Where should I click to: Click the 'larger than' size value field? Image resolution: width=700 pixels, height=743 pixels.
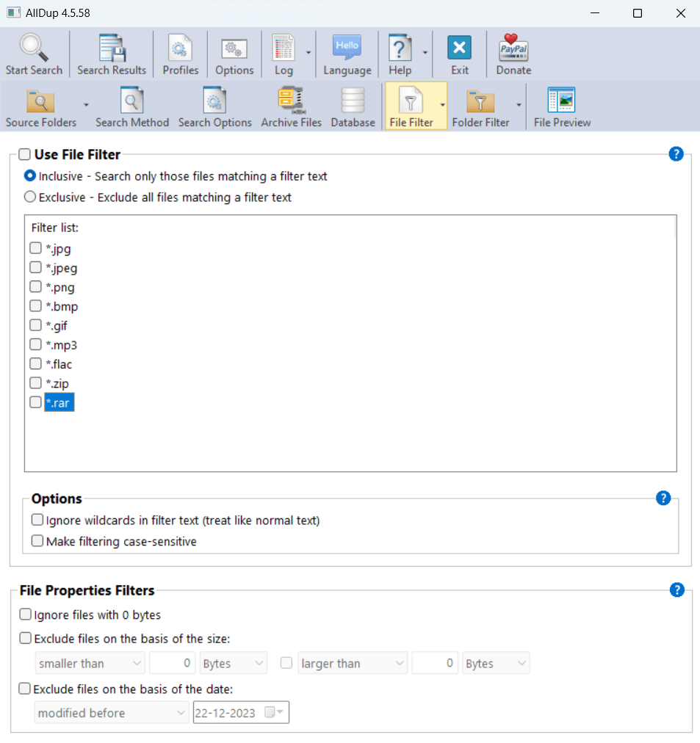click(435, 663)
